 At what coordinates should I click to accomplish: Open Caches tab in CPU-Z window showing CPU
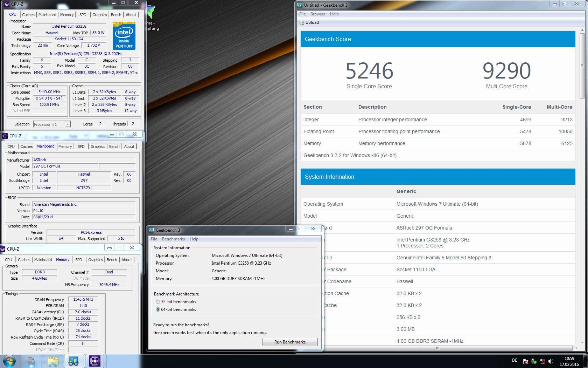(x=28, y=15)
